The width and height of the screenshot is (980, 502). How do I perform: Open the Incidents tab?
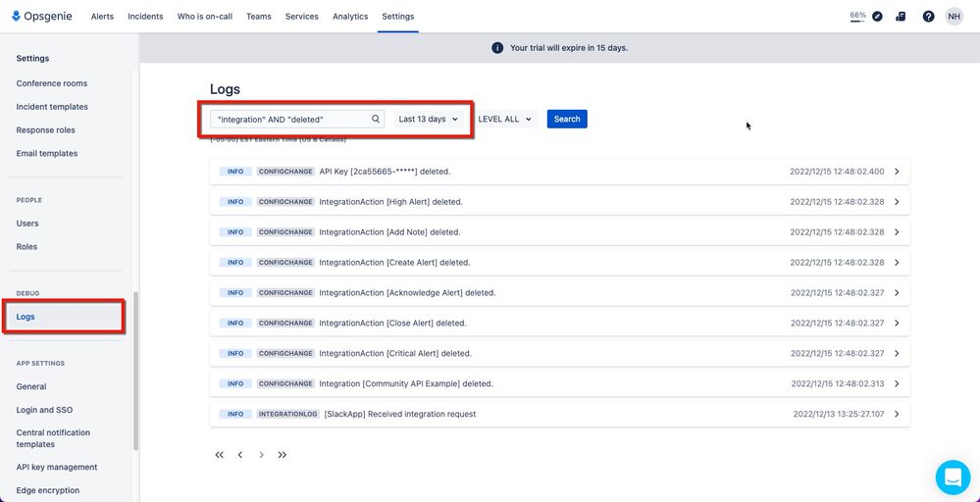(145, 17)
